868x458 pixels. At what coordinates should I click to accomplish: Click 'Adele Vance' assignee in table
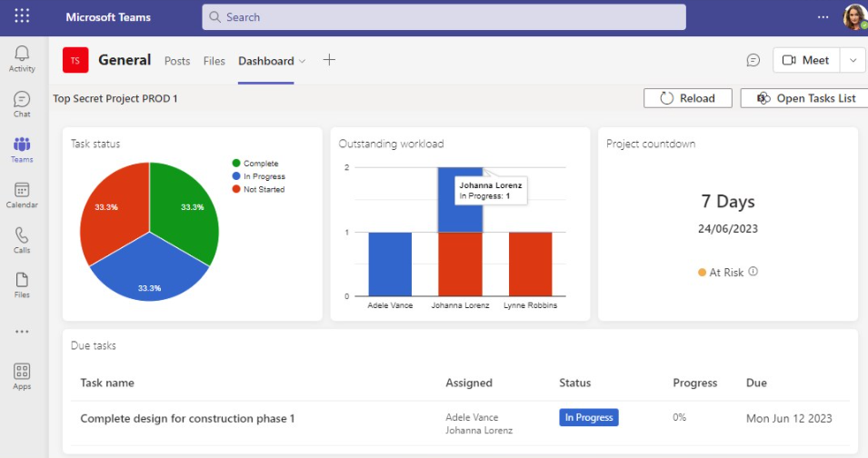[472, 417]
